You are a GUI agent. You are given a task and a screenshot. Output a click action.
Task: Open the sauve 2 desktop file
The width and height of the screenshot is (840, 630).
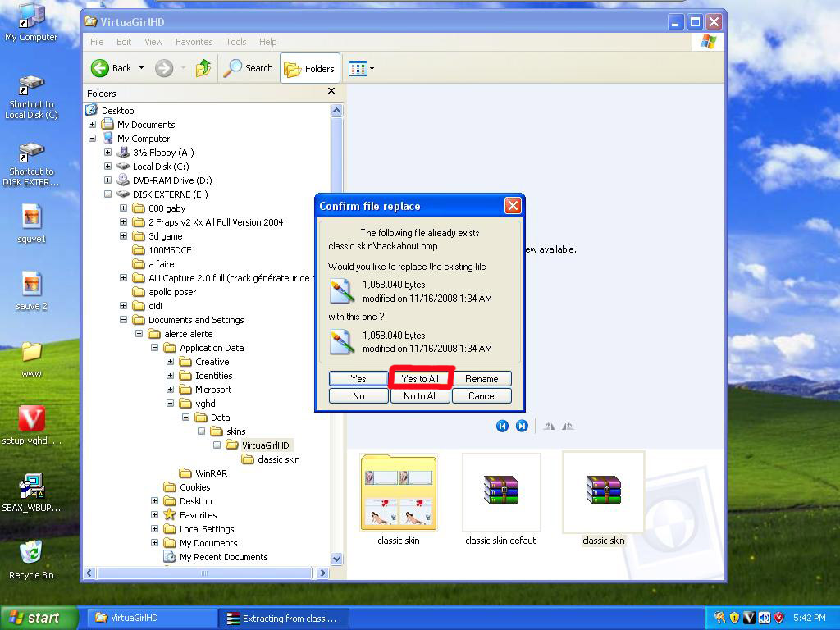point(31,291)
